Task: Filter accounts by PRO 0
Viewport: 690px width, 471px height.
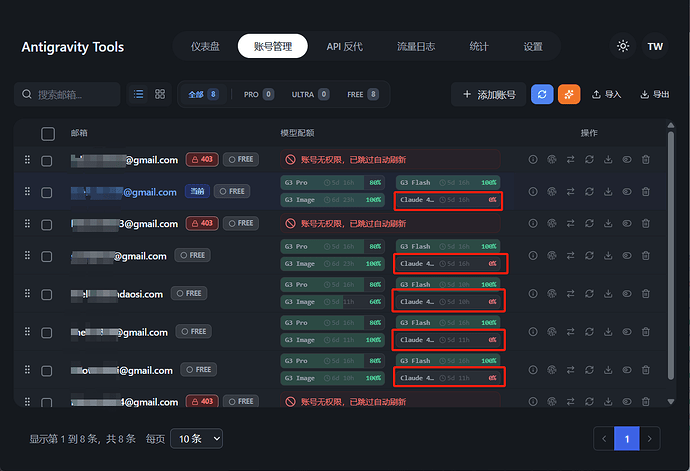Action: (259, 94)
